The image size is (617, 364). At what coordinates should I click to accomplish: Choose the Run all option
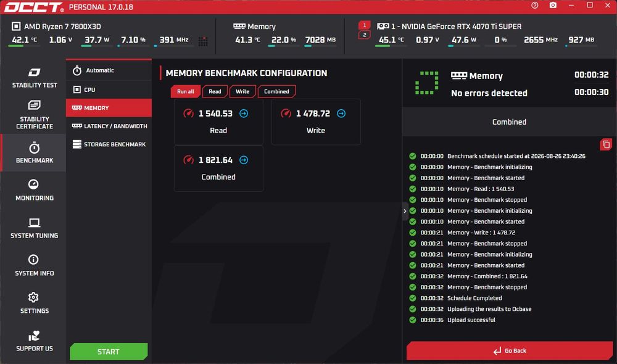(x=185, y=91)
